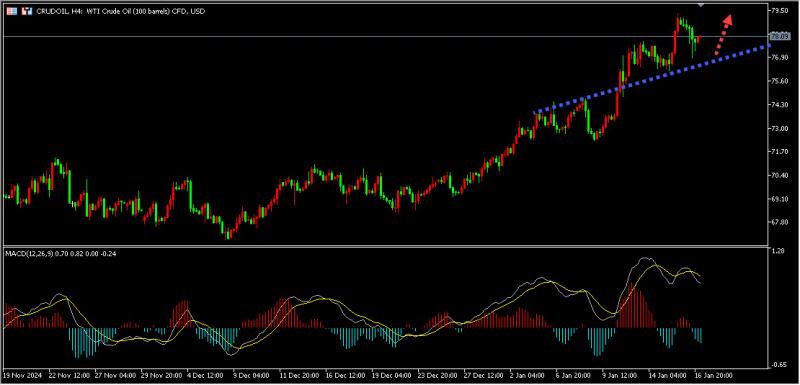This screenshot has width=800, height=385.
Task: Click the 67.80 price scale level
Action: [x=779, y=222]
